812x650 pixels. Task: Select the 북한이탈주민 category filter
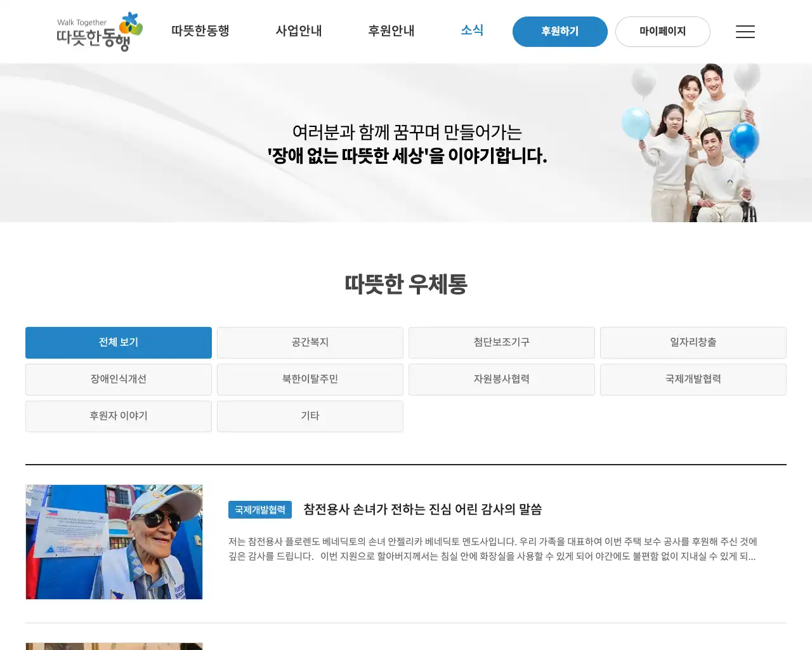[x=310, y=380]
